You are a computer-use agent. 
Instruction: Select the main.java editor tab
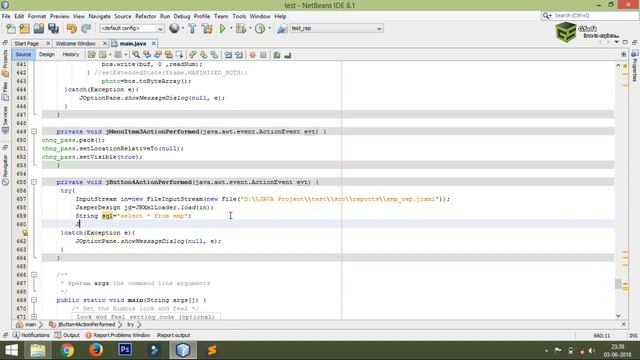[133, 43]
